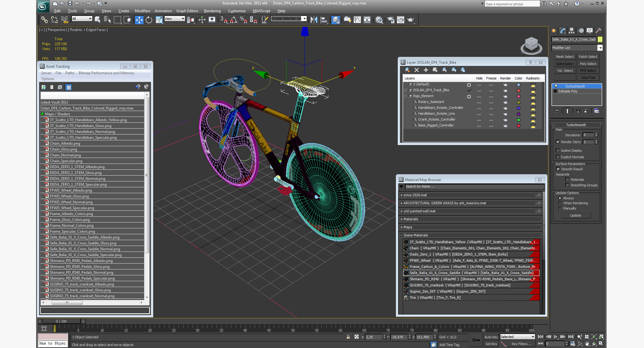Click the Update button
This screenshot has height=348, width=644.
point(575,215)
